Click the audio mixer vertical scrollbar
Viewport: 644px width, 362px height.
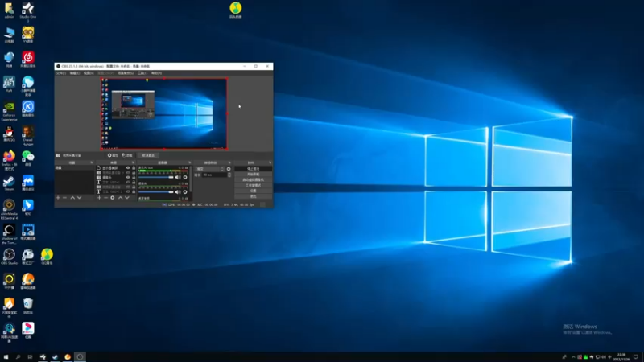click(191, 179)
